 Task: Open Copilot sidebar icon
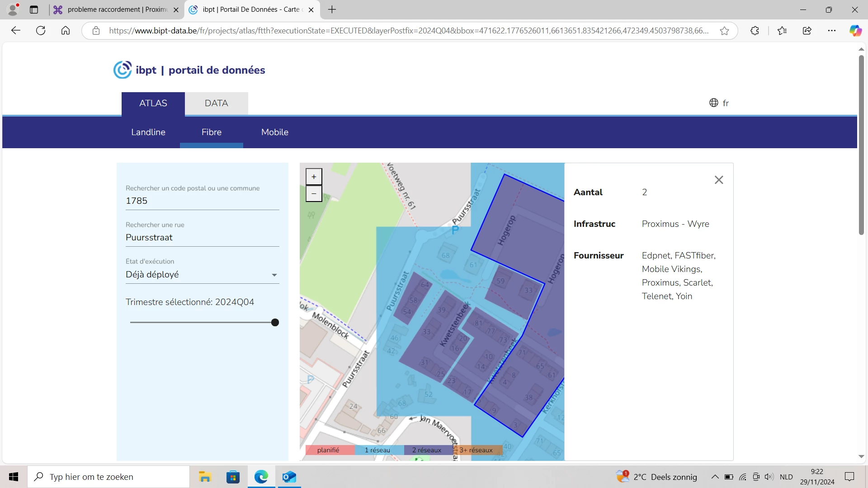pyautogui.click(x=855, y=31)
